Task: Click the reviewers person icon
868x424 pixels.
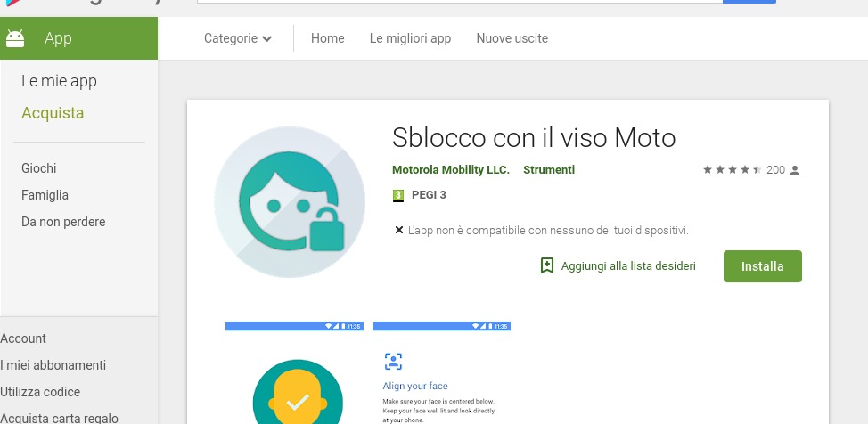Action: (x=795, y=170)
